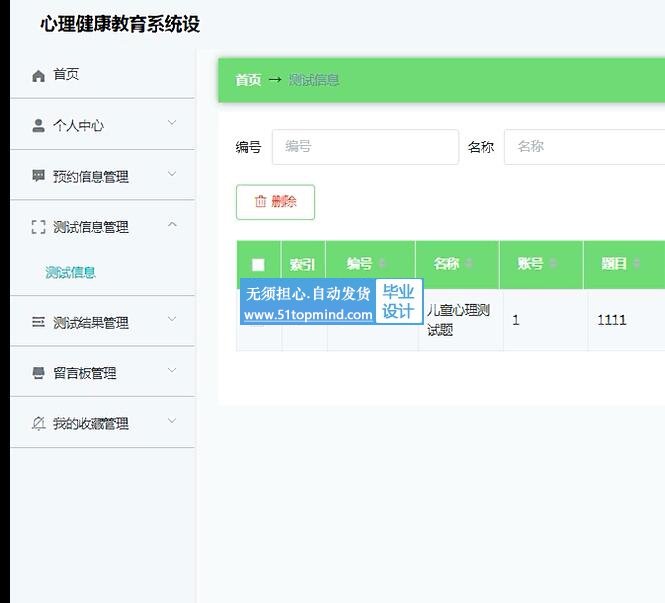Click the 心理健康教育系统设 page title
Image resolution: width=665 pixels, height=603 pixels.
pos(120,24)
